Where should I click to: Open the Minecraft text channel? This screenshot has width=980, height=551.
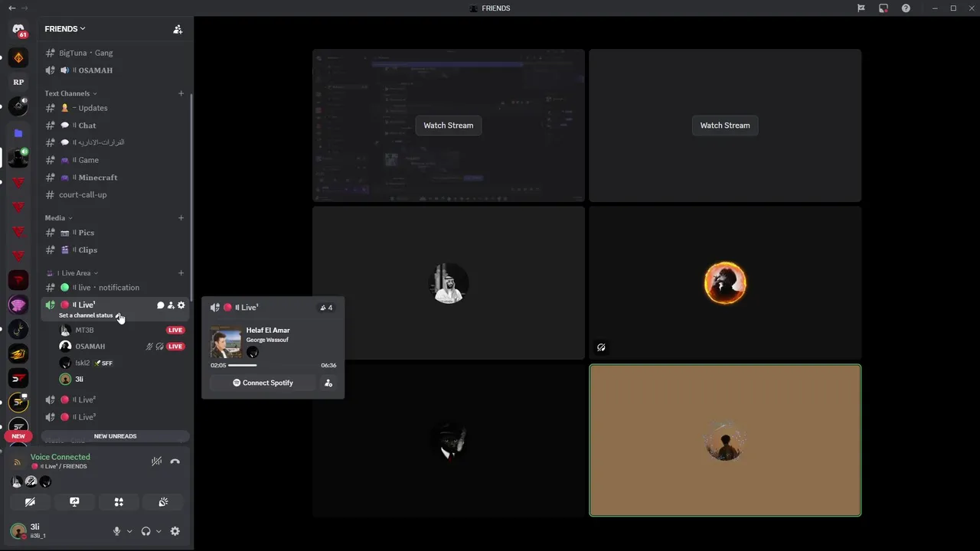[x=115, y=178]
